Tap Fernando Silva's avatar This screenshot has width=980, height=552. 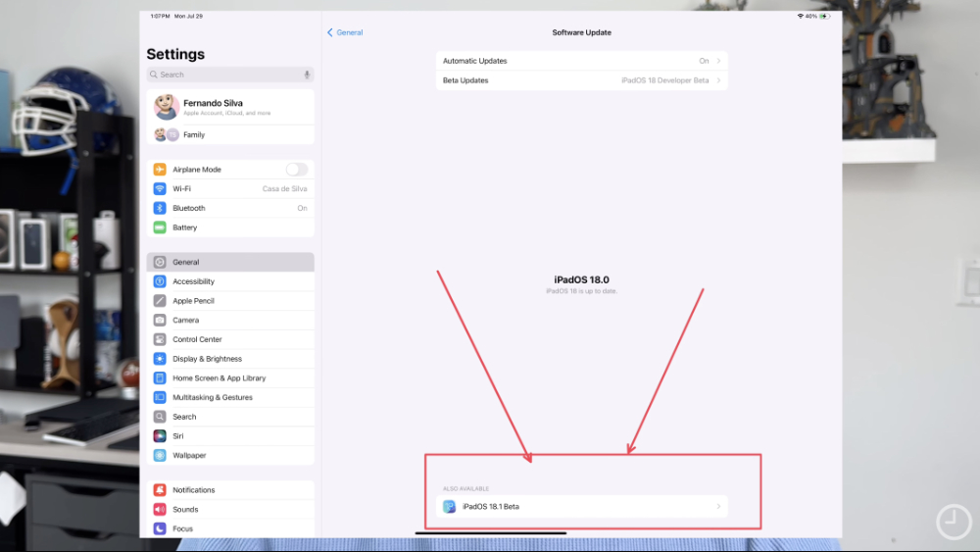click(x=167, y=107)
